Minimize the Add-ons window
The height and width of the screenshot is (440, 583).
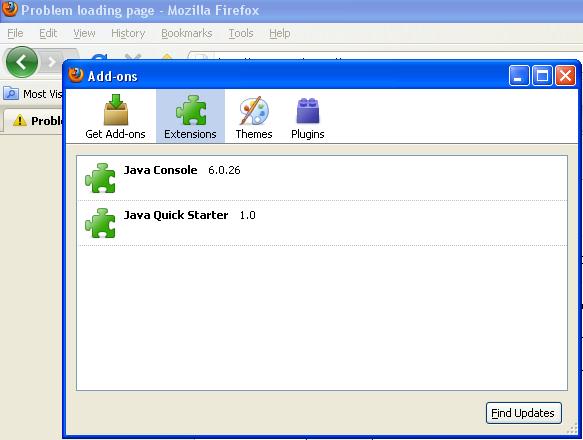click(x=519, y=76)
